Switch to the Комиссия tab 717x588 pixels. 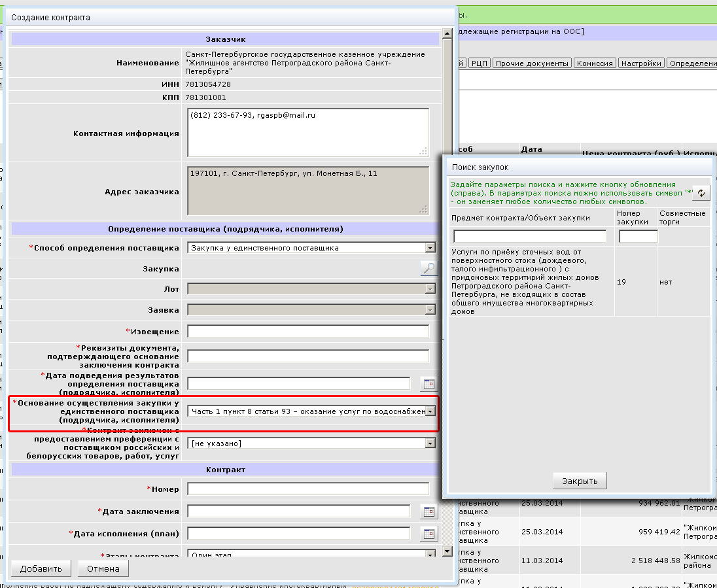point(595,63)
